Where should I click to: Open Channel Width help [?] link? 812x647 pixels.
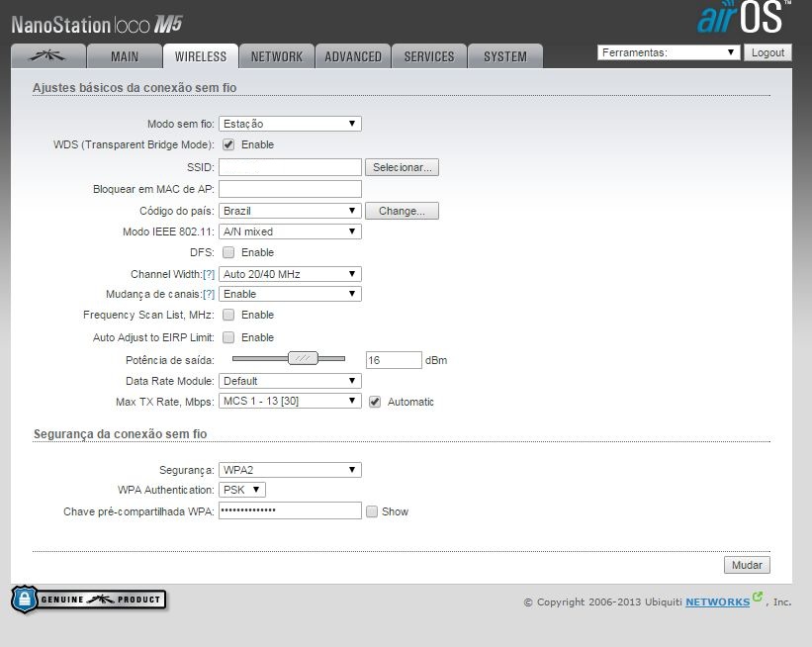[209, 274]
